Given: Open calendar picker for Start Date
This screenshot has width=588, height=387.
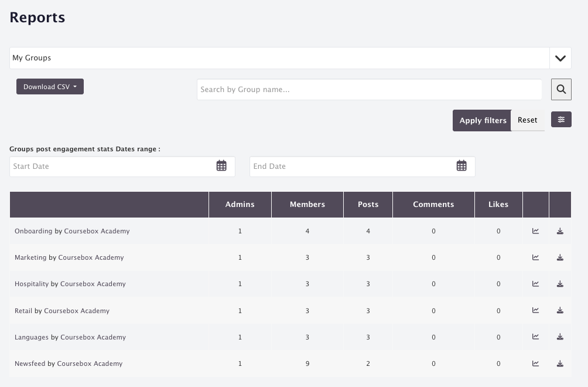Looking at the screenshot, I should [x=221, y=165].
